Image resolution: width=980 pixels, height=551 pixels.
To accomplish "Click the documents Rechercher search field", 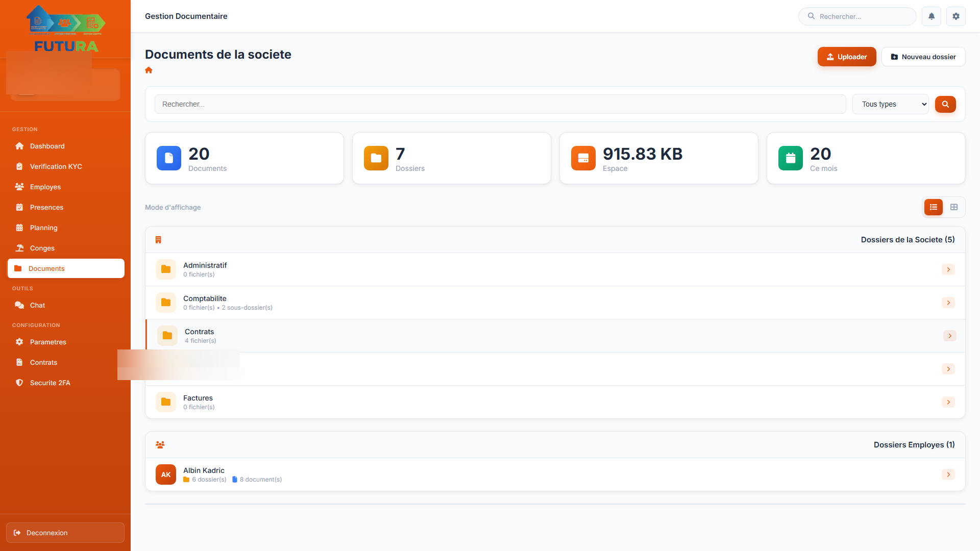I will coord(500,104).
